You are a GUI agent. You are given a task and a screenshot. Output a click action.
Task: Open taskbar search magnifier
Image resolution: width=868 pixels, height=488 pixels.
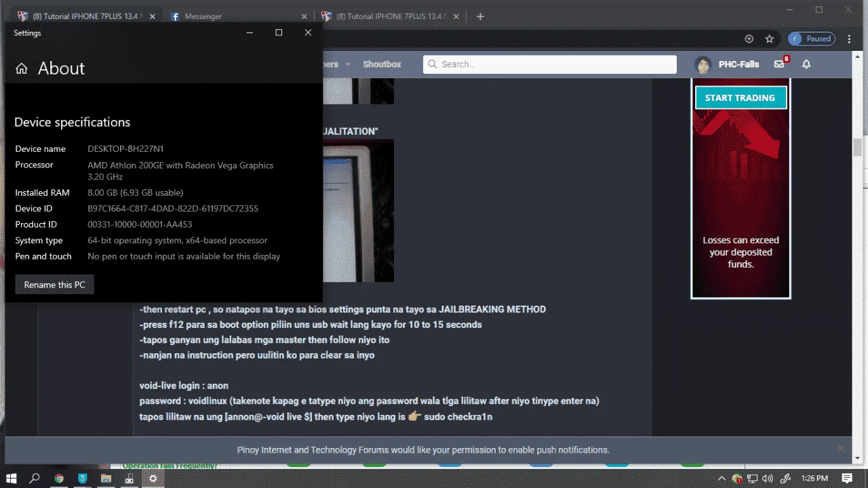pyautogui.click(x=35, y=479)
